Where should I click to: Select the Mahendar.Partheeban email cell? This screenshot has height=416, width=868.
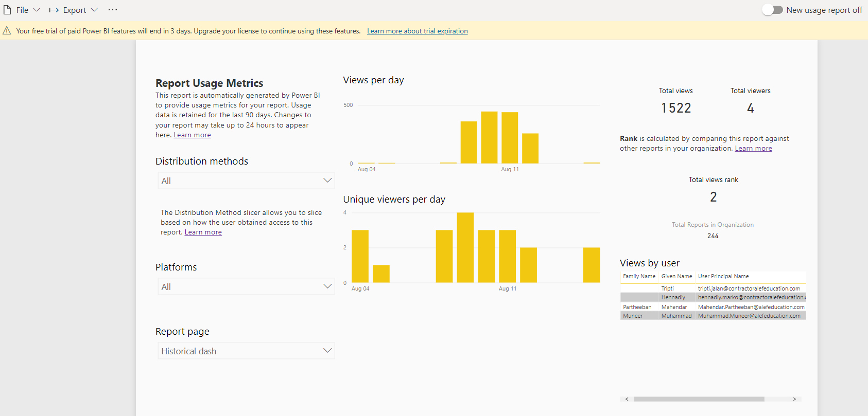(x=751, y=307)
